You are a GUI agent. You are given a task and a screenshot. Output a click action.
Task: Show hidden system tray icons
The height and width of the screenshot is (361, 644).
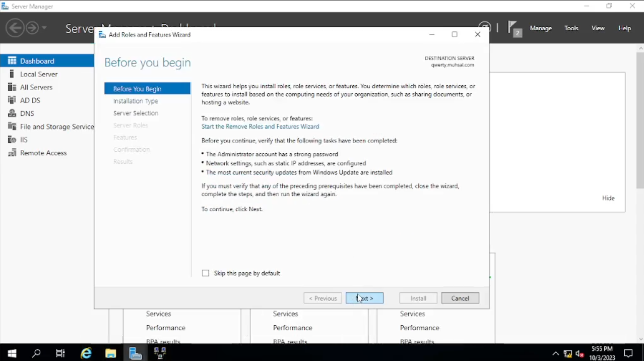[555, 353]
